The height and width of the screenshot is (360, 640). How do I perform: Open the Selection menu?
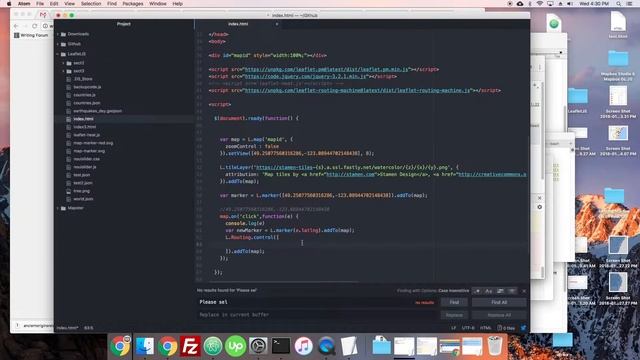91,4
